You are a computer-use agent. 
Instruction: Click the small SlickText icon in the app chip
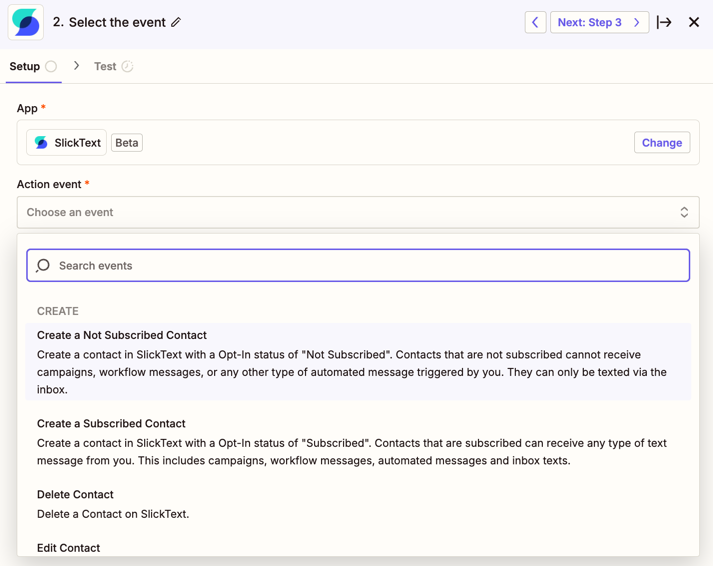[41, 143]
